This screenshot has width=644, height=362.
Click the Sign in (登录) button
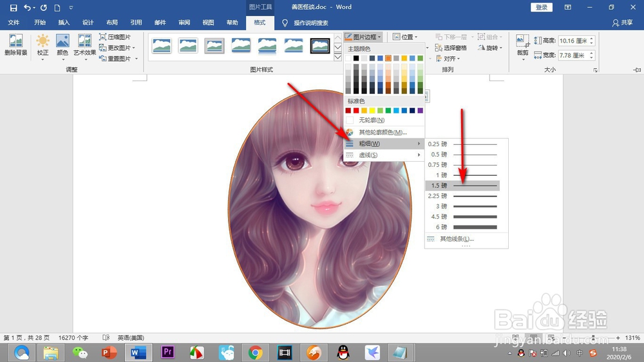[542, 7]
